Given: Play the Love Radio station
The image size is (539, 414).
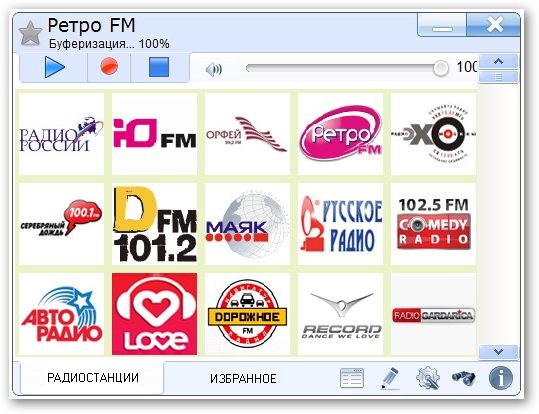Looking at the screenshot, I should 154,314.
